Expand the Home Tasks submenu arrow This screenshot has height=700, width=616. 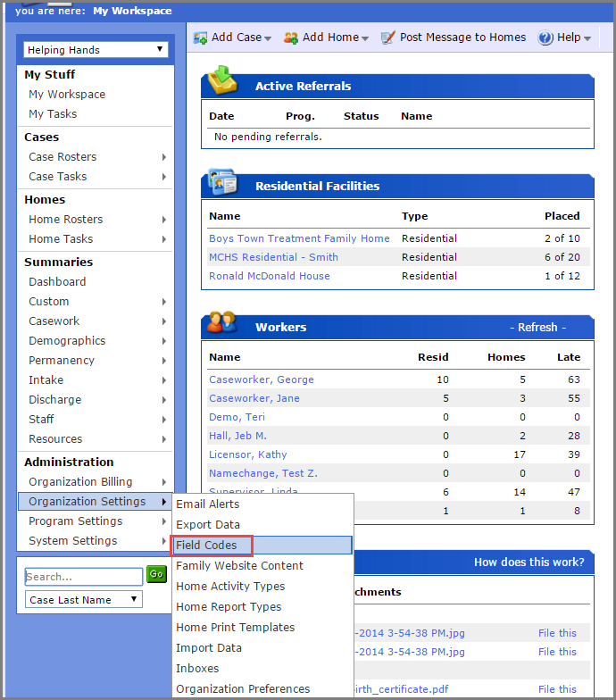coord(164,239)
